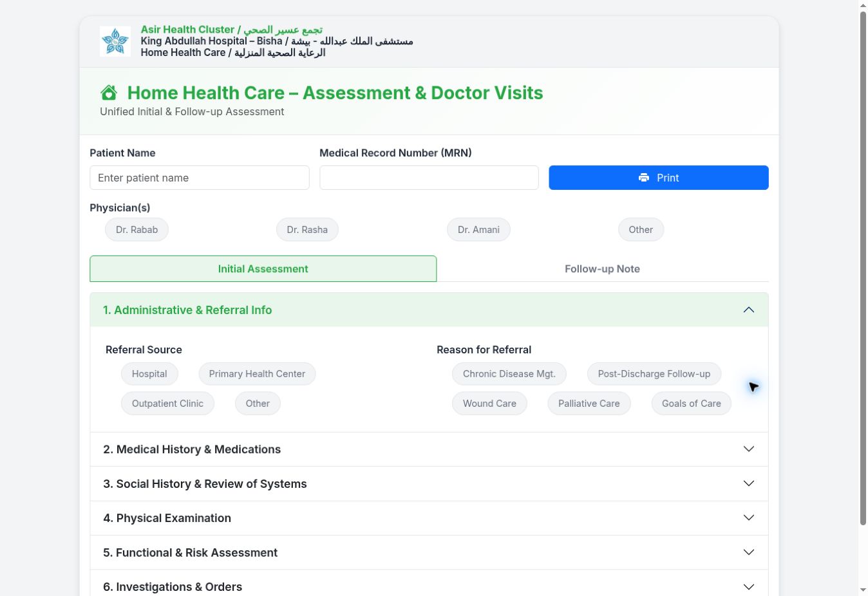Screen dimensions: 868x596
Task: Choose Outpatient Clinic referral source
Action: click(x=167, y=404)
